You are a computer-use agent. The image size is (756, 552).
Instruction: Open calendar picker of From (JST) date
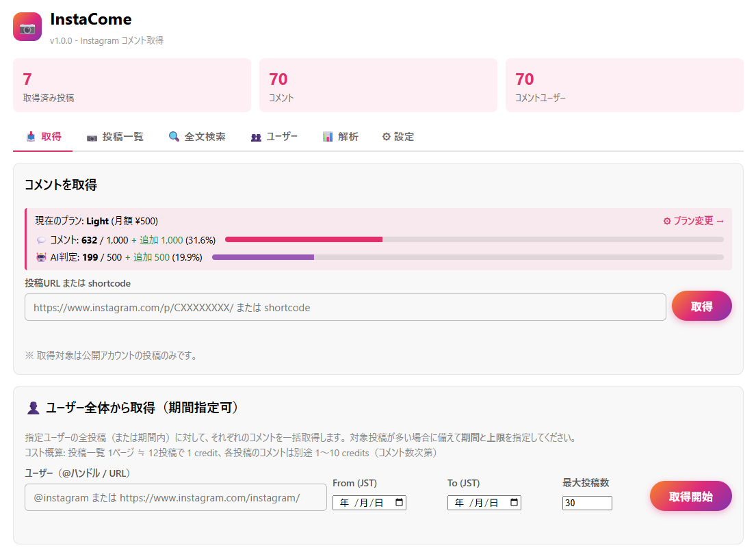(x=400, y=502)
